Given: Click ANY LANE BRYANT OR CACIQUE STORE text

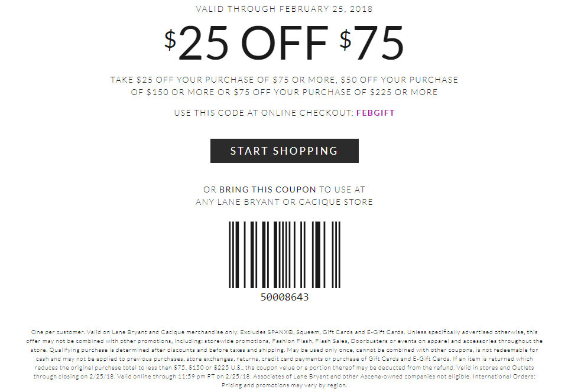Looking at the screenshot, I should click(x=284, y=202).
